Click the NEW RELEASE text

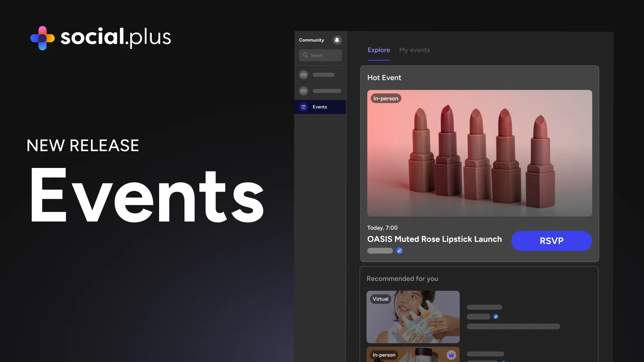83,146
